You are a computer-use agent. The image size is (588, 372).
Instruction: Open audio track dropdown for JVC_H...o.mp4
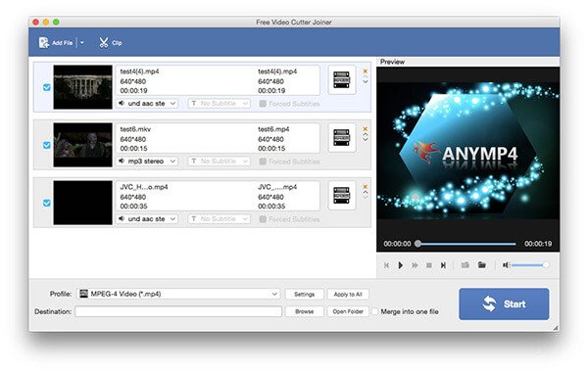click(147, 218)
